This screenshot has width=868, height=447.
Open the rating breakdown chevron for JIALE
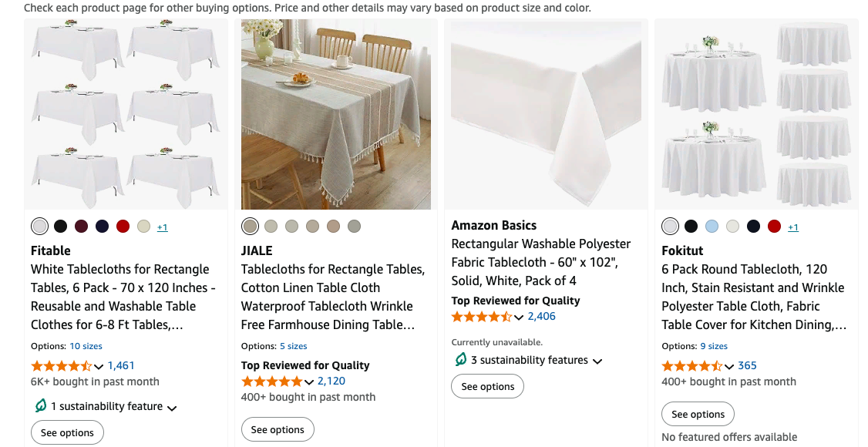point(309,382)
